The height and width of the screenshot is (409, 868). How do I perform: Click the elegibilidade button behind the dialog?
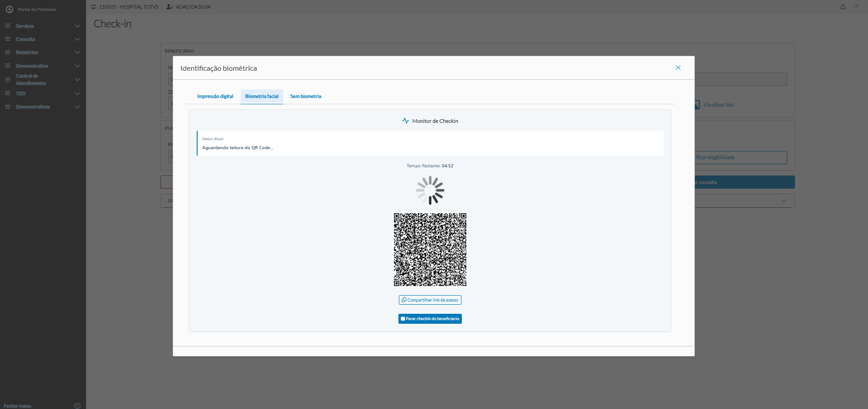pyautogui.click(x=741, y=157)
